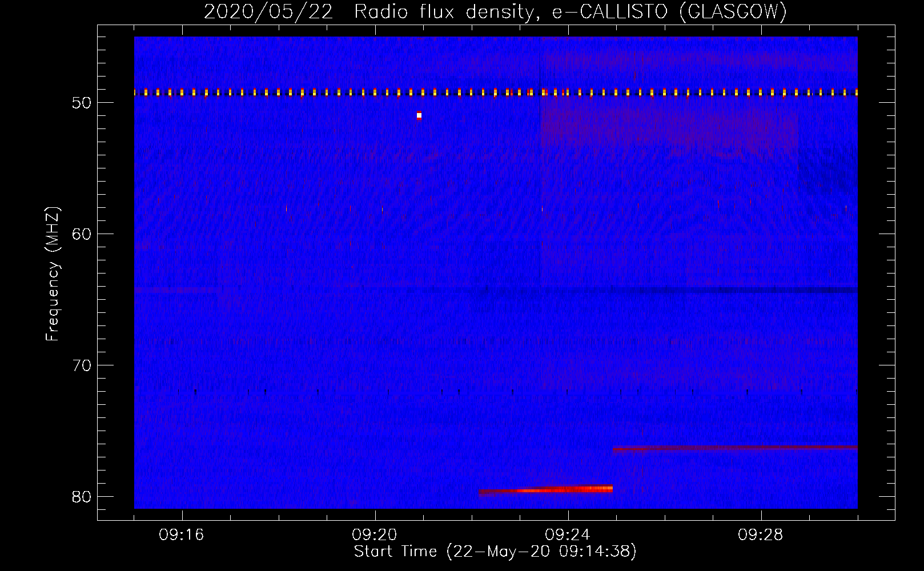Click the 09:20 time tick label

pyautogui.click(x=375, y=535)
